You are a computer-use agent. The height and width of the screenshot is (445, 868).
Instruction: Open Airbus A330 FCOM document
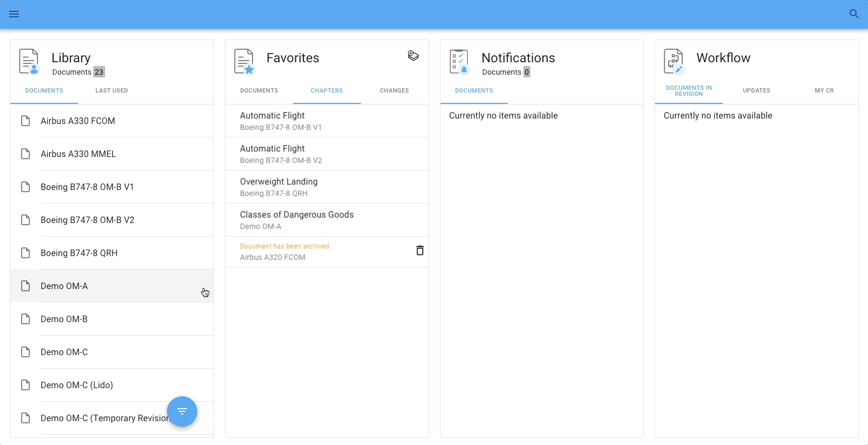112,121
